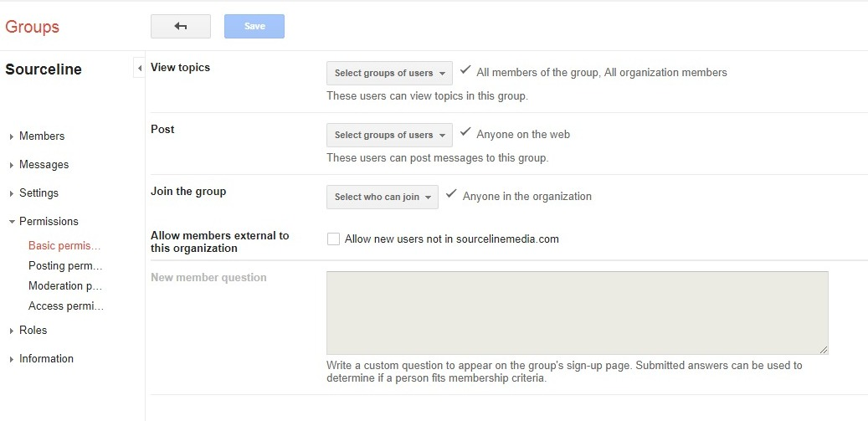Screen dimensions: 868x421
Task: Expand the Settings section arrow
Action: tap(12, 193)
